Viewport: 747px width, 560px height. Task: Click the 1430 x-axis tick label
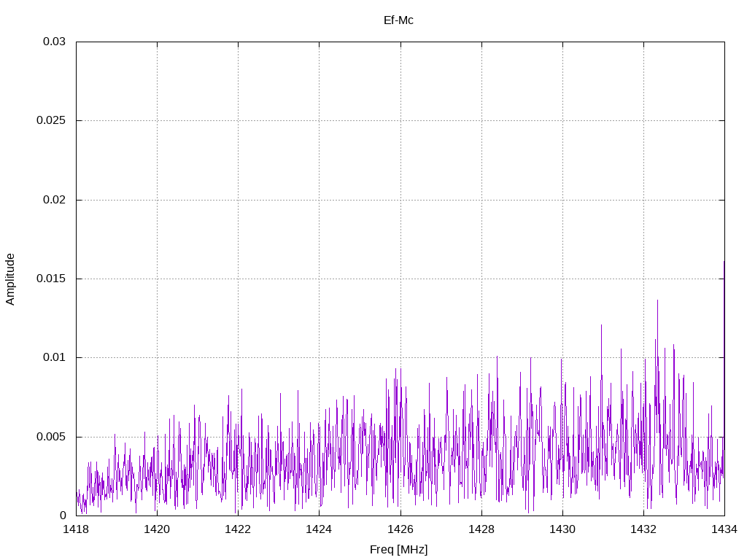(562, 529)
